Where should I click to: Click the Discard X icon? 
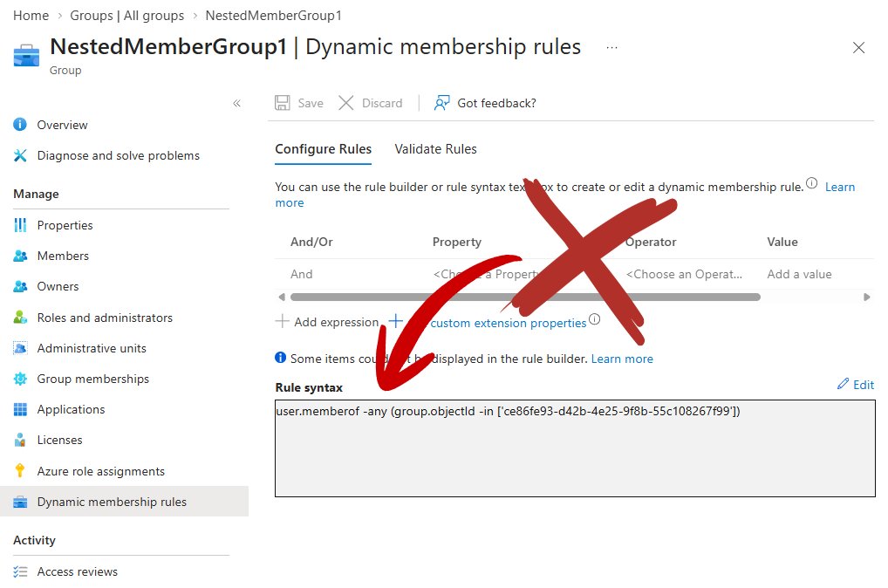(x=346, y=103)
